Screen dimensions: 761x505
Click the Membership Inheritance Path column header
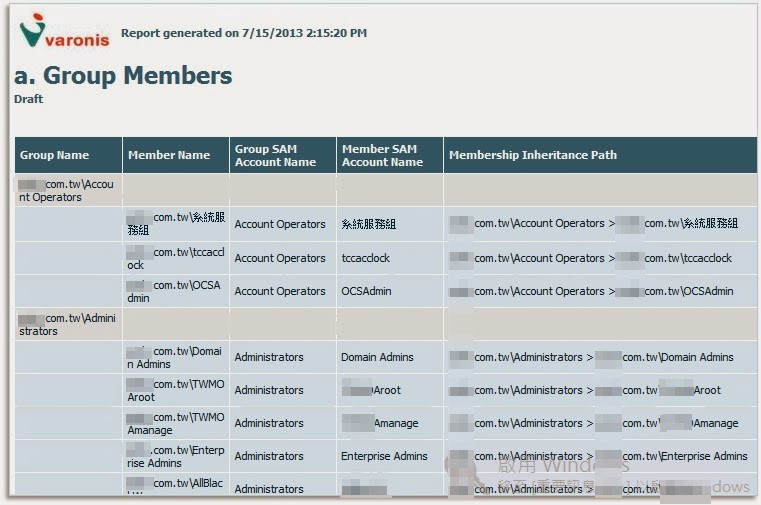[x=533, y=155]
